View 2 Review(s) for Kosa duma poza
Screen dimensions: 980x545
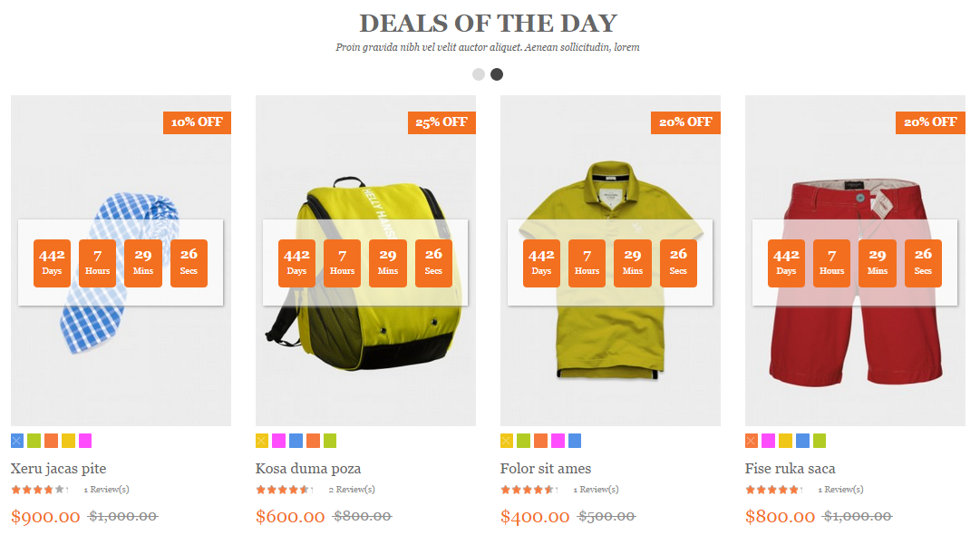pyautogui.click(x=352, y=490)
